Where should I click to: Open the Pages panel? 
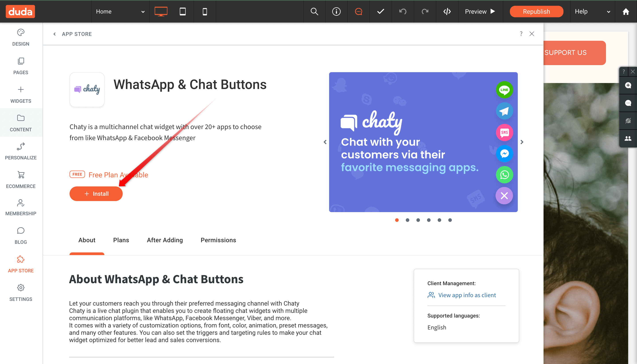21,66
